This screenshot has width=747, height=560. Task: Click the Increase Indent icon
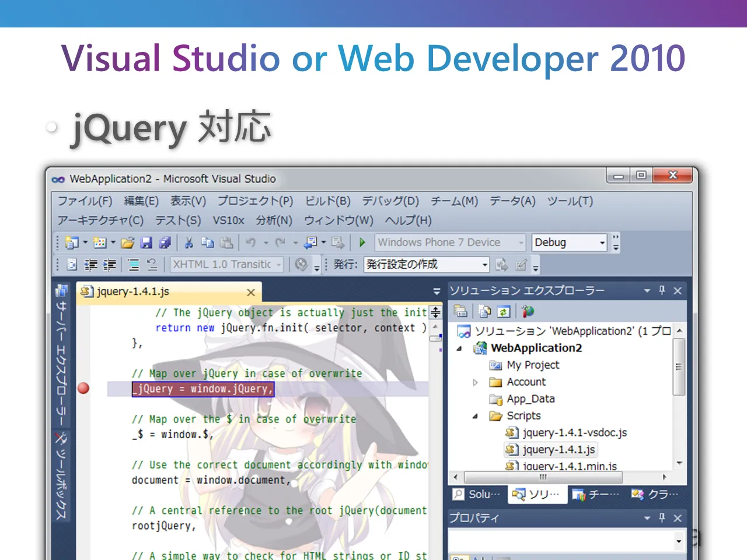110,265
